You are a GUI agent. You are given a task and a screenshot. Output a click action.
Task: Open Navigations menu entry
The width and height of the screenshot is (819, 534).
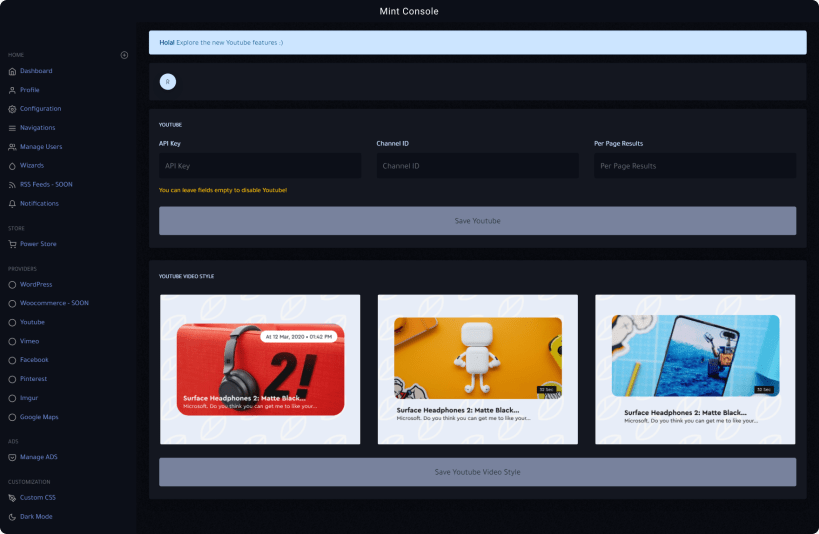[38, 127]
